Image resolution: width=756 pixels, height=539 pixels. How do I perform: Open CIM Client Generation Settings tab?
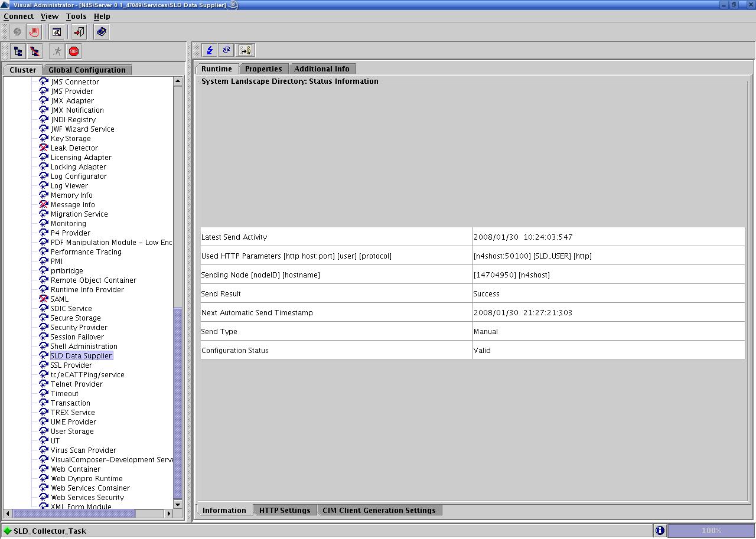[x=379, y=511]
